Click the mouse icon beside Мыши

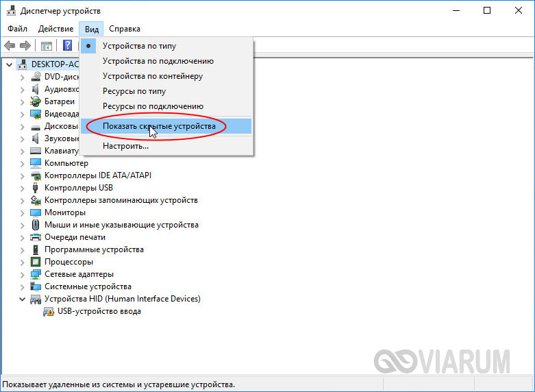36,225
